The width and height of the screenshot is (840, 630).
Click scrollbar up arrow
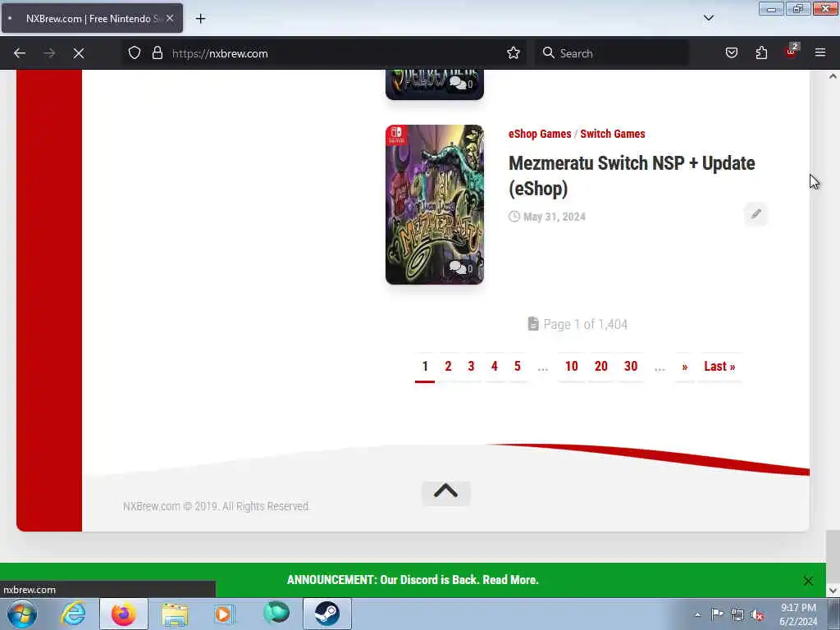coord(833,76)
